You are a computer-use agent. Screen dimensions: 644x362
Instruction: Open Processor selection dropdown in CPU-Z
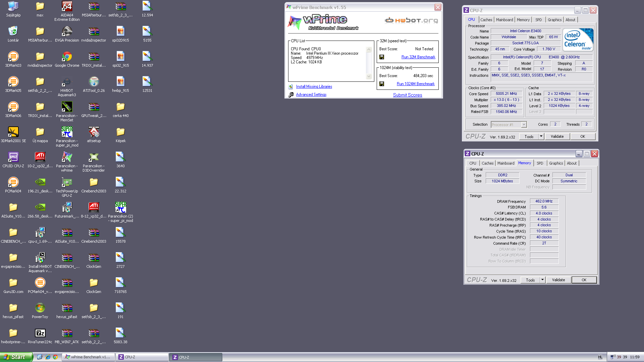click(508, 125)
